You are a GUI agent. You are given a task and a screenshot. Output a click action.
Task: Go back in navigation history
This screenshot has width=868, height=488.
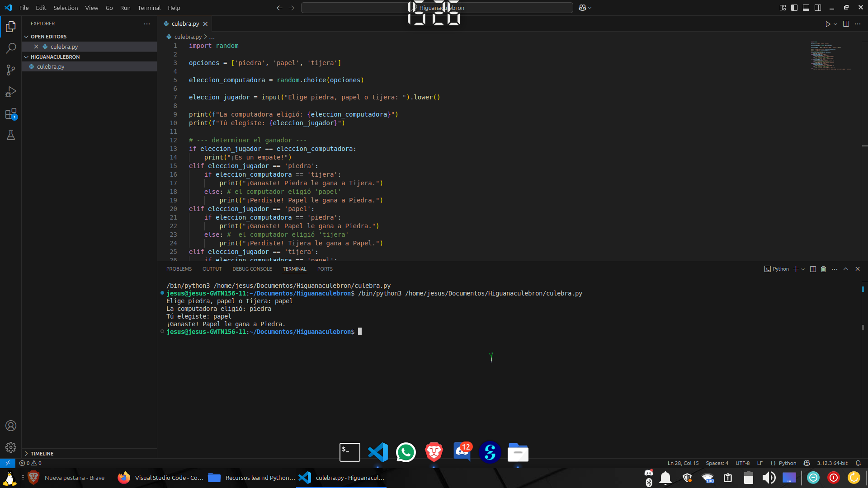[279, 8]
